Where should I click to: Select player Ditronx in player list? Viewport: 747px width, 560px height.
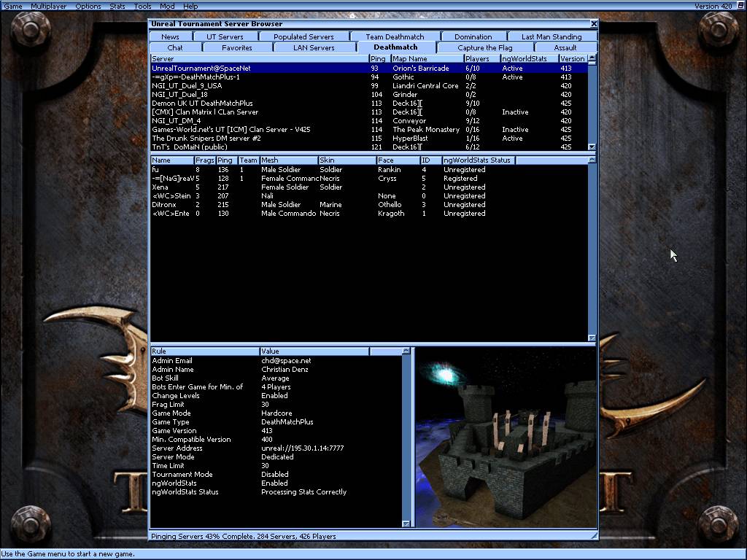[369, 205]
